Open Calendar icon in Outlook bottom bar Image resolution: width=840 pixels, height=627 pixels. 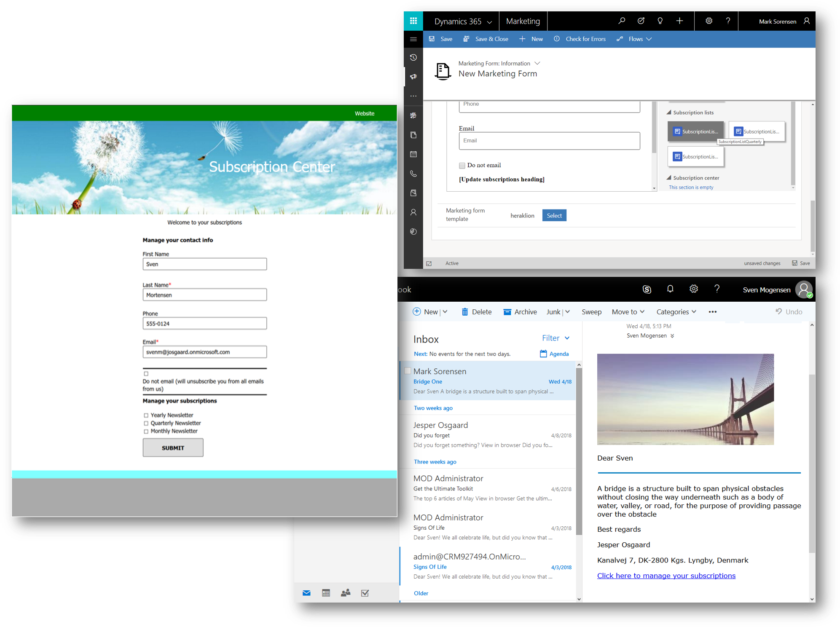pos(326,592)
